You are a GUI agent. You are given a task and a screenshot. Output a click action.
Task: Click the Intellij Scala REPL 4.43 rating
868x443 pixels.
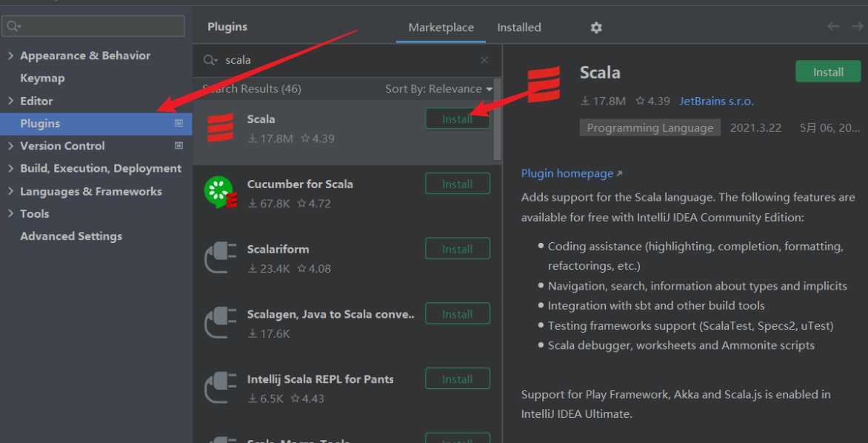tap(307, 399)
